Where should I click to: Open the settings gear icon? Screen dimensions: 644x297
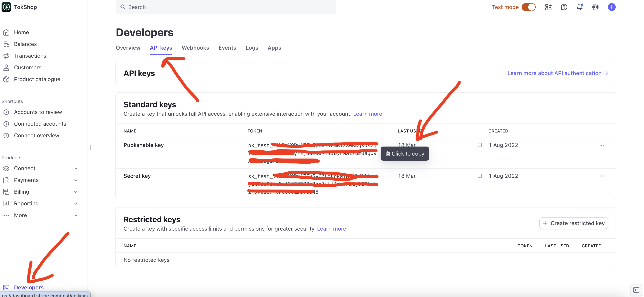(595, 7)
